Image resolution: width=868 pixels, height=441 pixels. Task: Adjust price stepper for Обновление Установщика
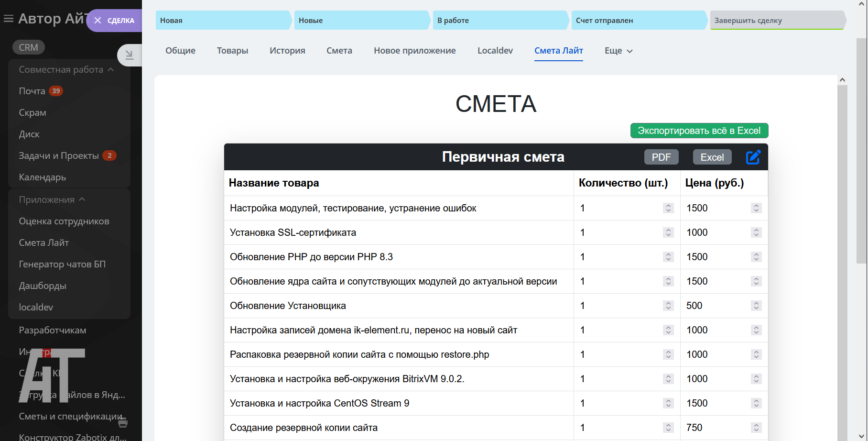click(756, 306)
